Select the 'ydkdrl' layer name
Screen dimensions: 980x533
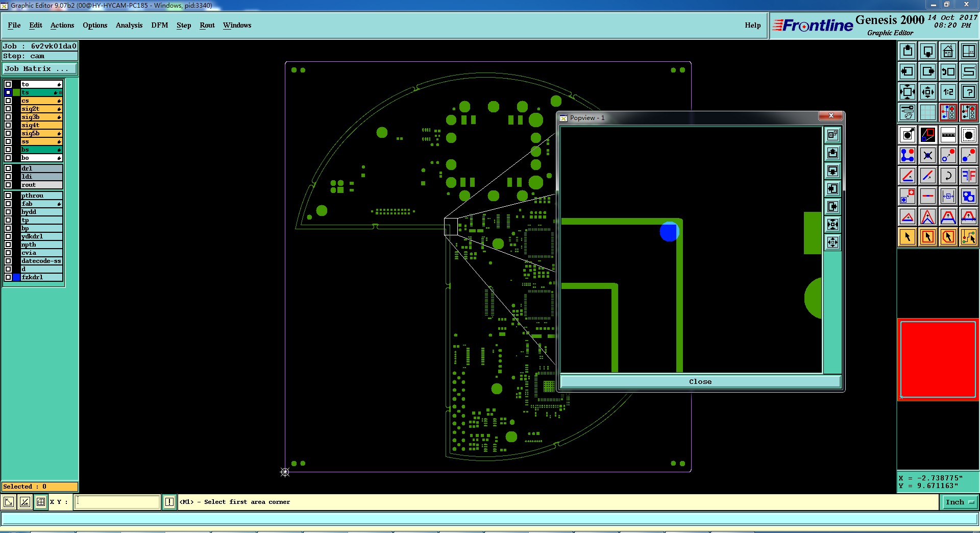pos(41,236)
